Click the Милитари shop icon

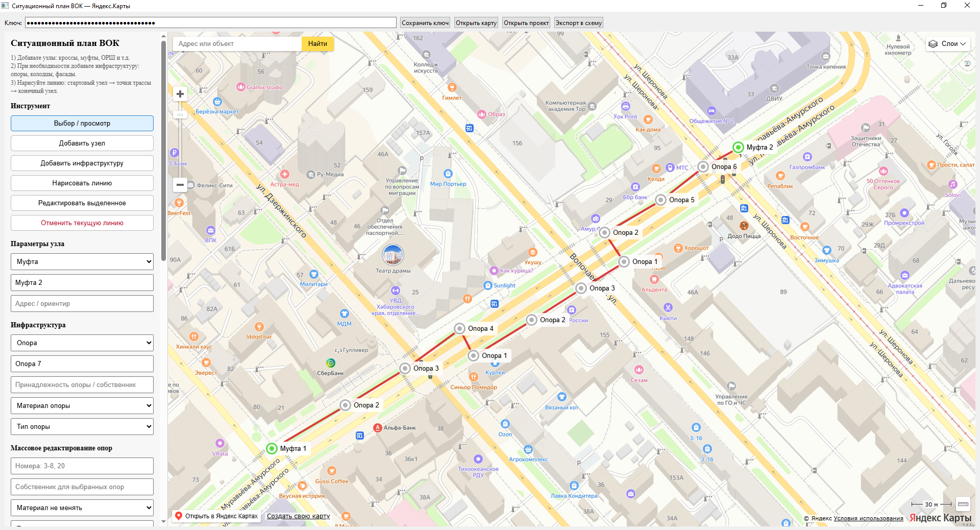[x=314, y=275]
